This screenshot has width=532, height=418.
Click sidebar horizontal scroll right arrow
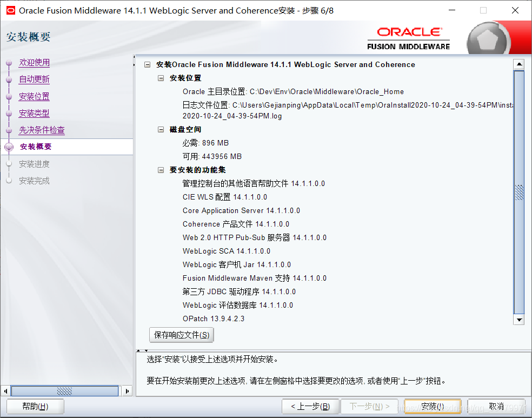[127, 391]
